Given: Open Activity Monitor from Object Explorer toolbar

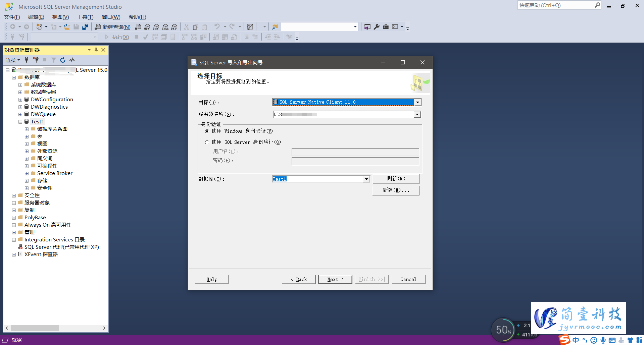Looking at the screenshot, I should coord(72,60).
